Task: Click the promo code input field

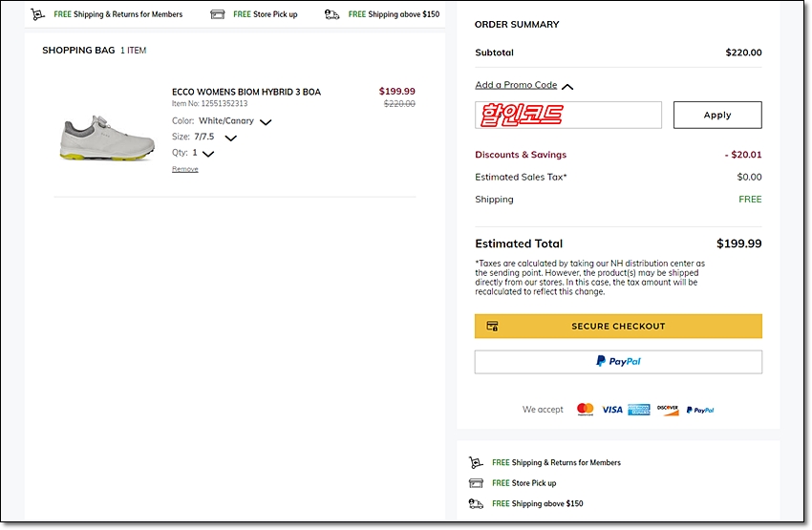Action: 568,115
